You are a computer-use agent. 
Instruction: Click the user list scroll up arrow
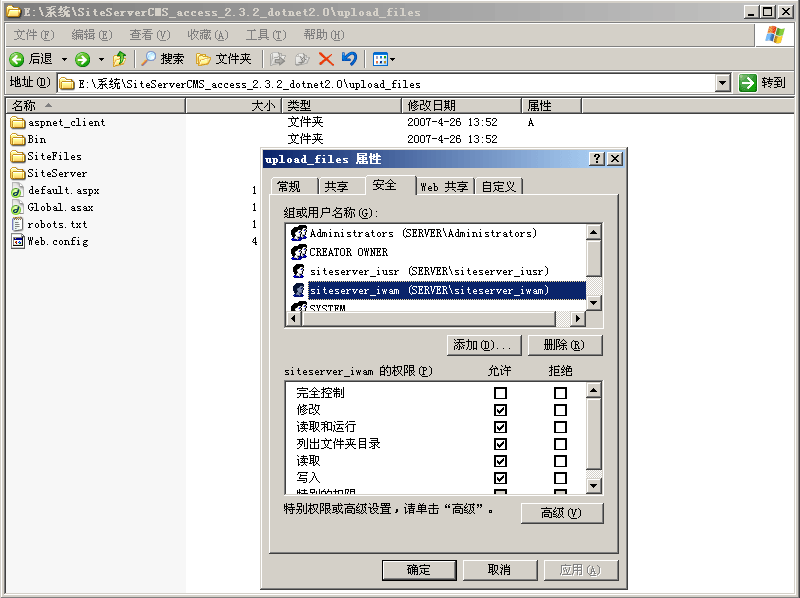(593, 232)
